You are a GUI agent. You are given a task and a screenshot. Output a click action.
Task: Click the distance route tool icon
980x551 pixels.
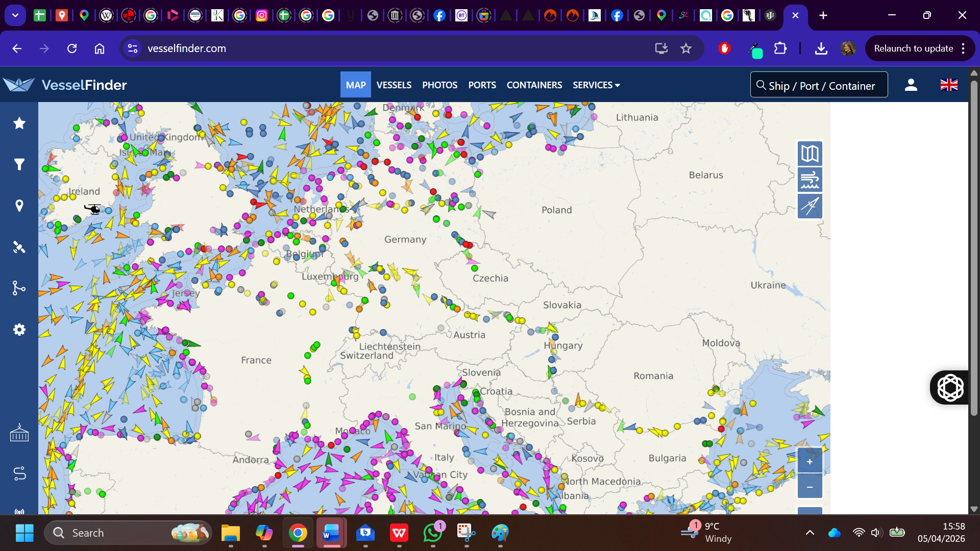19,474
